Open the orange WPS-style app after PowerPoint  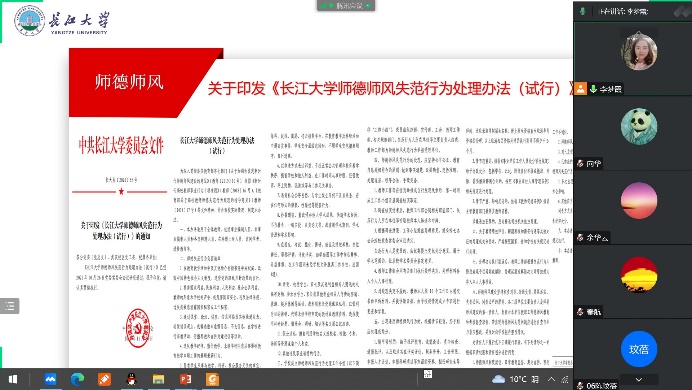[212, 379]
